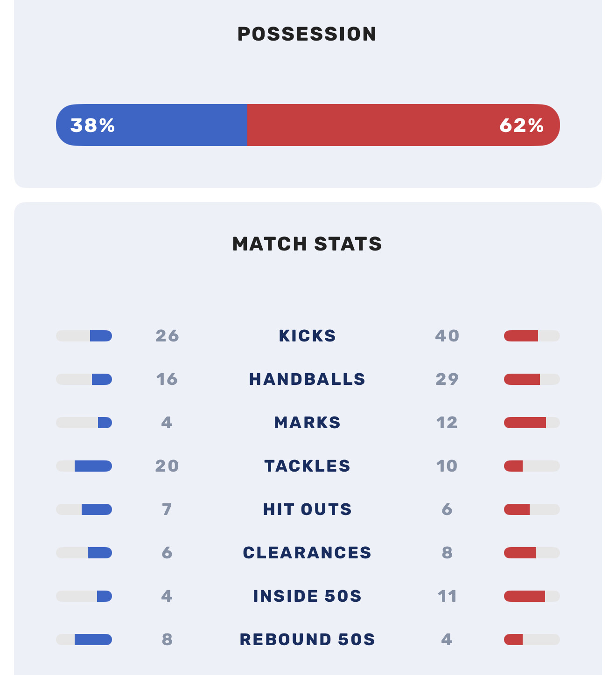Tap the HANDBALLS stat label
The height and width of the screenshot is (675, 616).
pos(307,379)
